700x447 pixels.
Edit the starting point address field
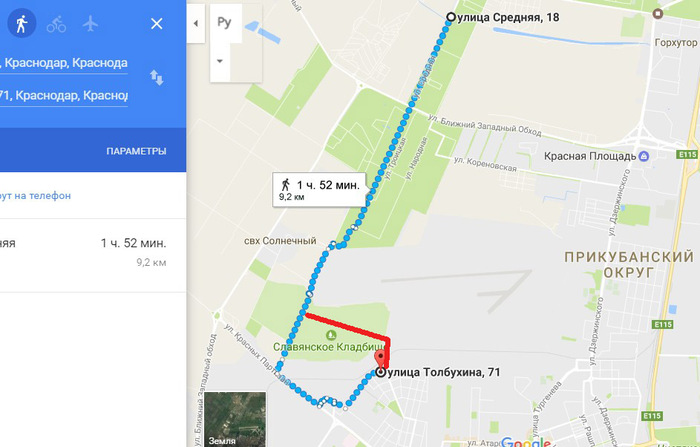tap(64, 63)
